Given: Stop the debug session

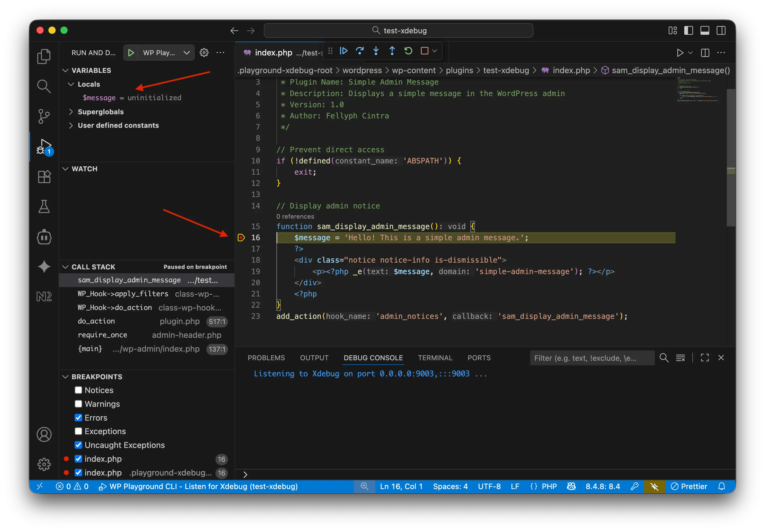Looking at the screenshot, I should tap(424, 51).
